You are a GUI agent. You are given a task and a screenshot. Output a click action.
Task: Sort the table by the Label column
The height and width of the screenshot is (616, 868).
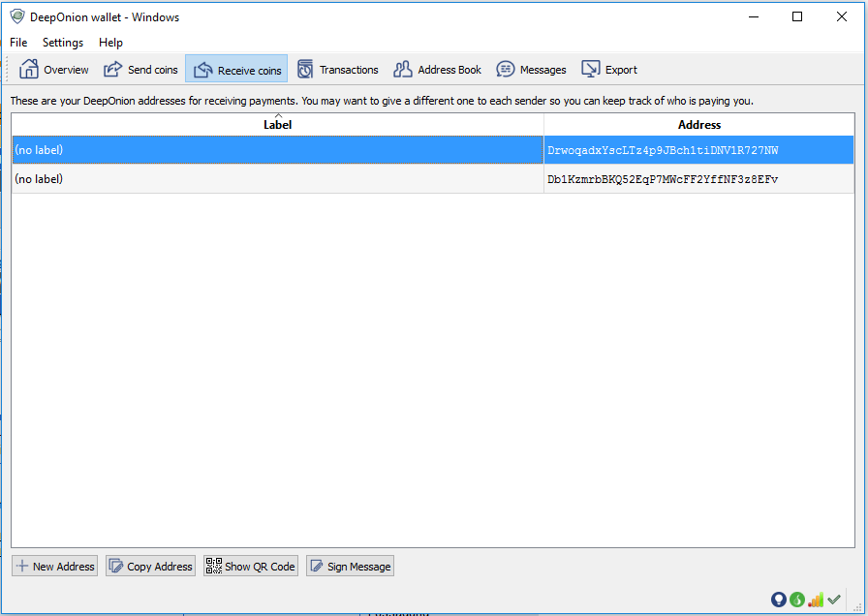pos(277,125)
